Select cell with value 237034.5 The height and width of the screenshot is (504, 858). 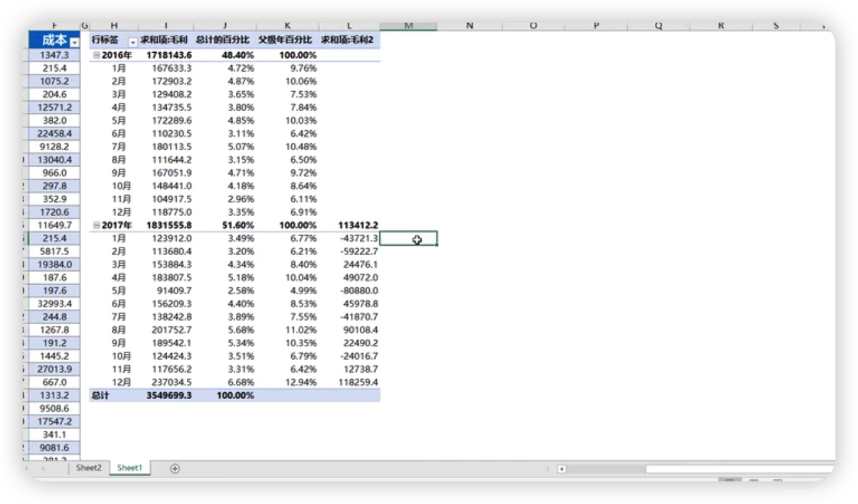[x=166, y=382]
